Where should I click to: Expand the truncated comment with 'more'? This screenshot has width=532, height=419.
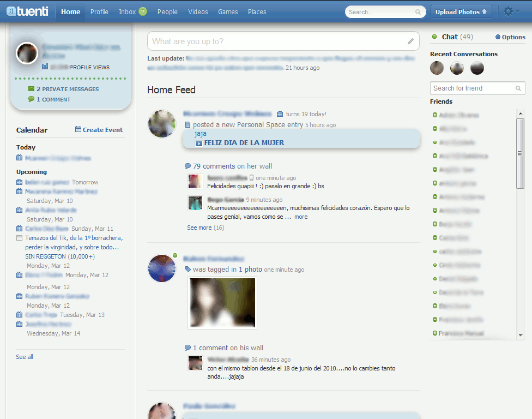click(x=301, y=217)
